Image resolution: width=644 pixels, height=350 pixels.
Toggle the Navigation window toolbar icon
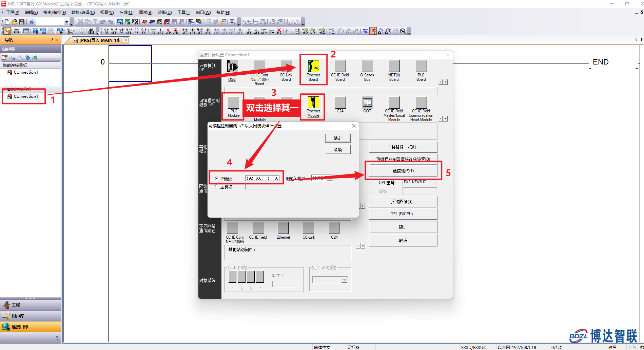click(x=7, y=31)
